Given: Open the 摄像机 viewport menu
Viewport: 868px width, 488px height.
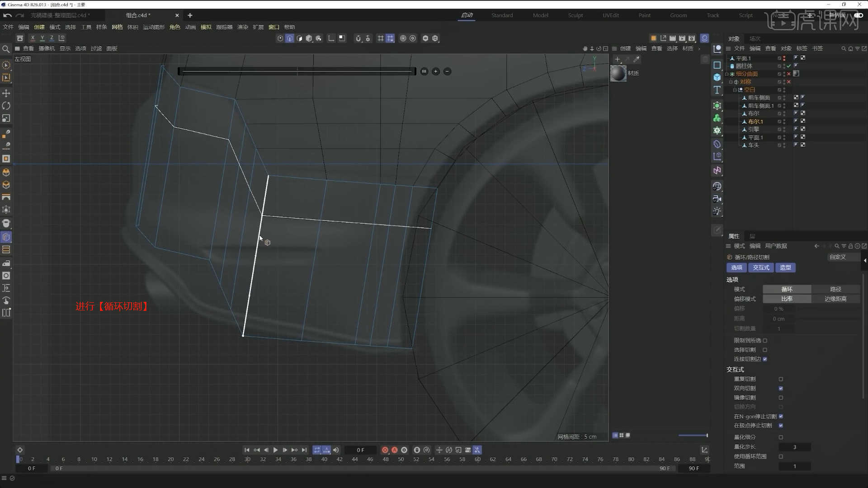Looking at the screenshot, I should (x=47, y=49).
